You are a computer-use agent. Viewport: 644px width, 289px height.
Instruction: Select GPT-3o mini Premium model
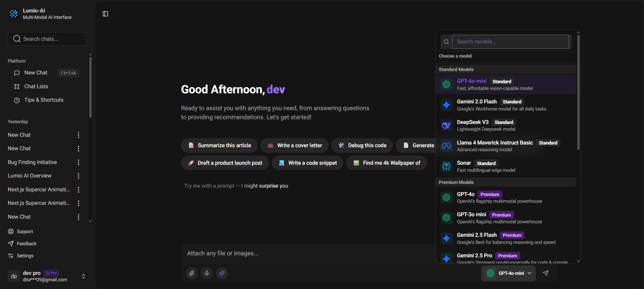506,218
